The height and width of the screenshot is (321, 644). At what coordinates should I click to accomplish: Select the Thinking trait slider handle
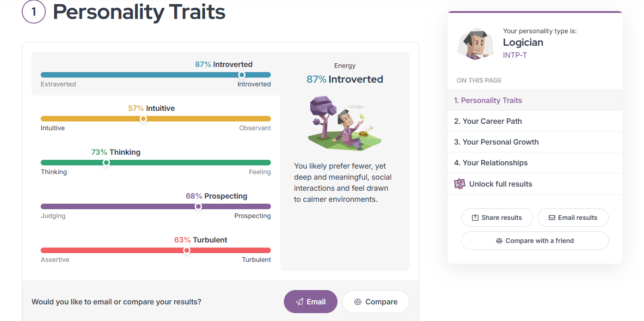pos(106,163)
